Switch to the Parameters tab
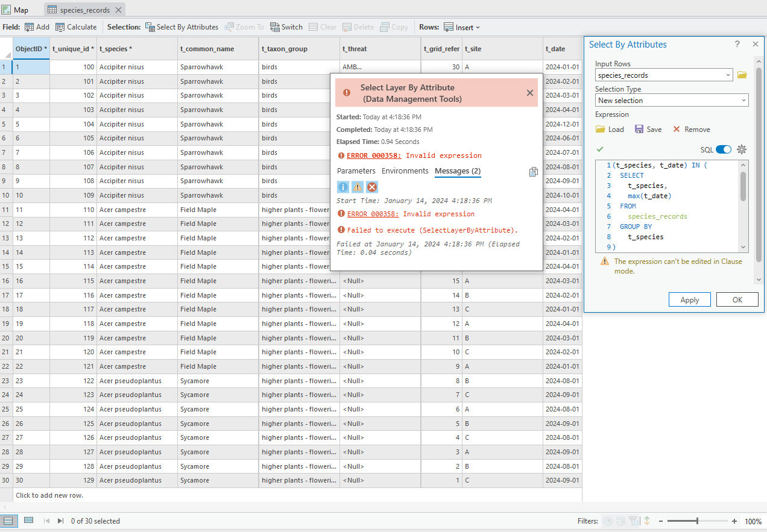 coord(356,171)
